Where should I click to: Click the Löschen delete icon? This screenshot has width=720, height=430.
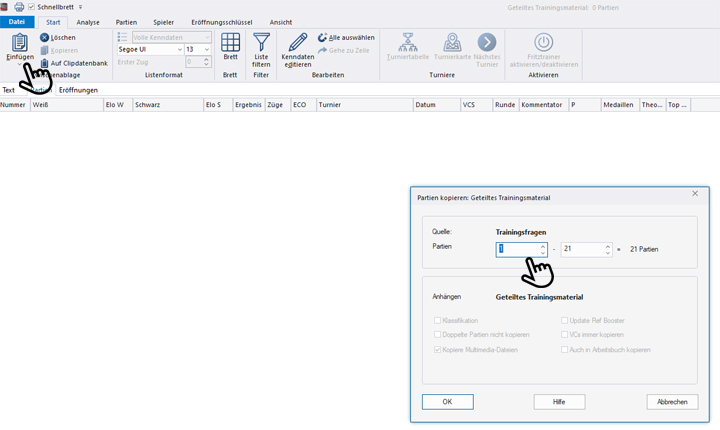pos(44,37)
